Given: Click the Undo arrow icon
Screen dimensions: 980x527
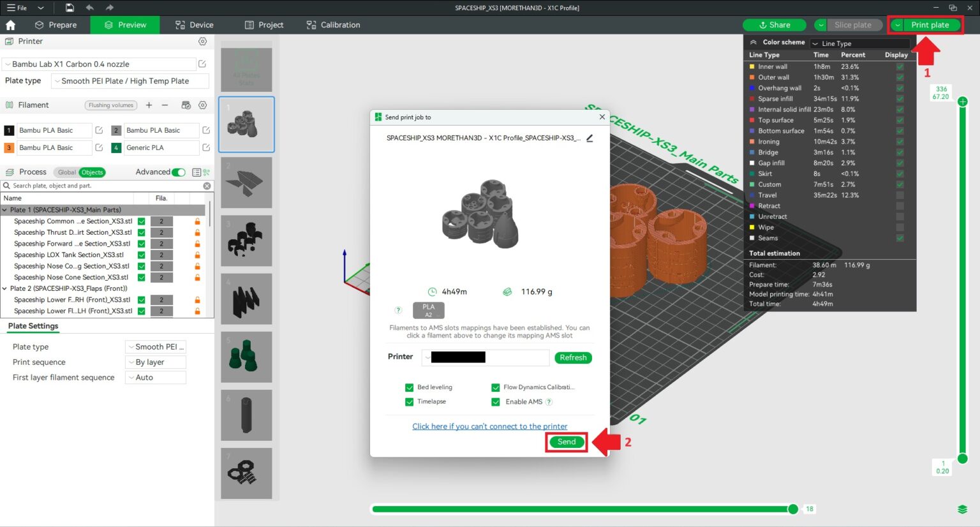Looking at the screenshot, I should tap(89, 8).
